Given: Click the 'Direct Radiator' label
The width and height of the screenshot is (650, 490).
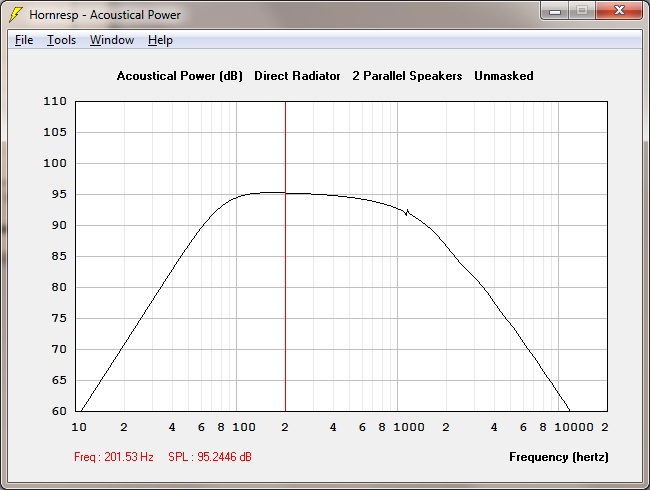Looking at the screenshot, I should click(297, 76).
